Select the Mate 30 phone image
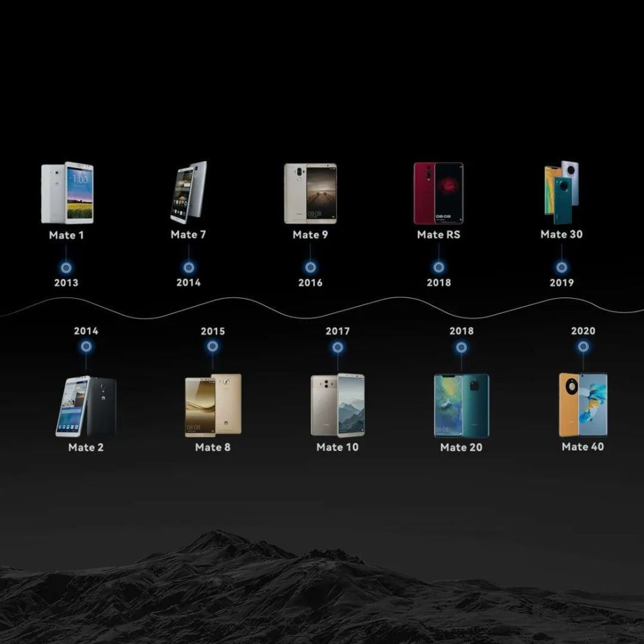This screenshot has height=644, width=644. pos(562,192)
